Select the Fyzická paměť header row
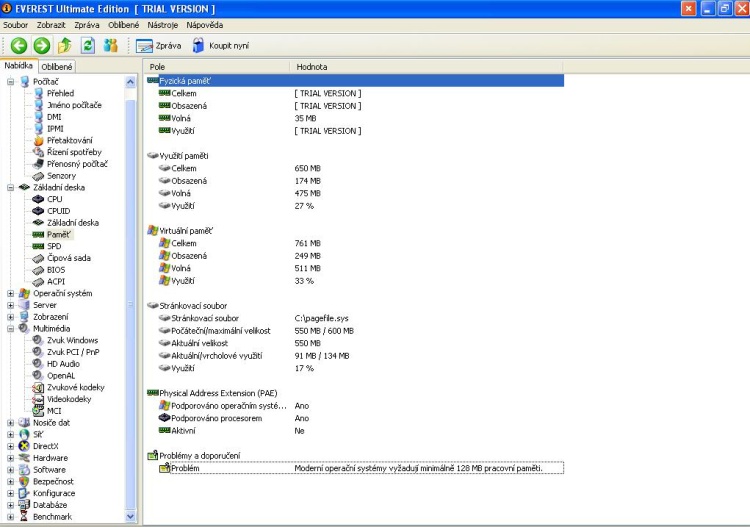This screenshot has height=527, width=750. tap(355, 81)
